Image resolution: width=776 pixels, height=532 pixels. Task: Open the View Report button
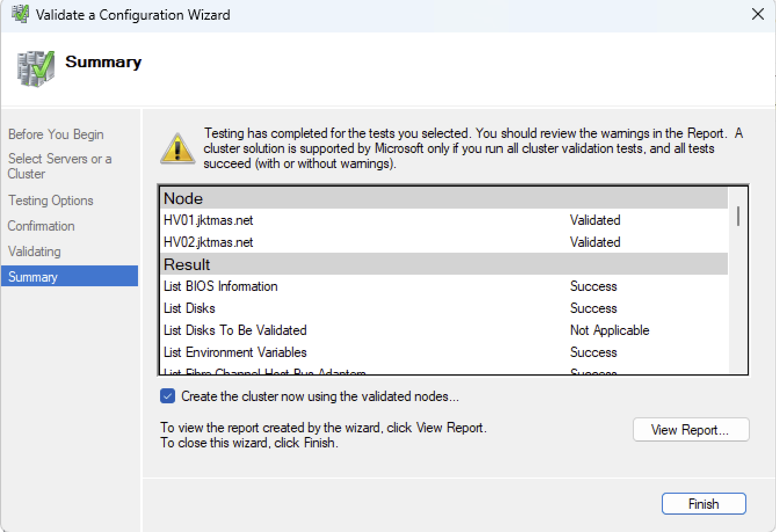[690, 430]
